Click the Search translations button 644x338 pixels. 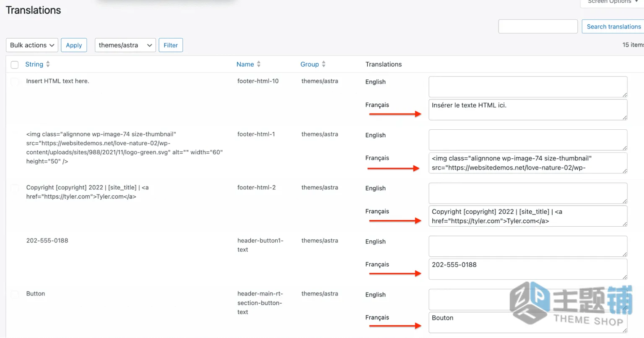click(x=613, y=26)
